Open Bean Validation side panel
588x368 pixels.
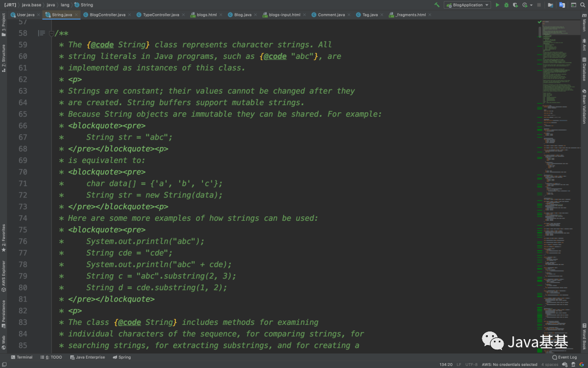584,107
